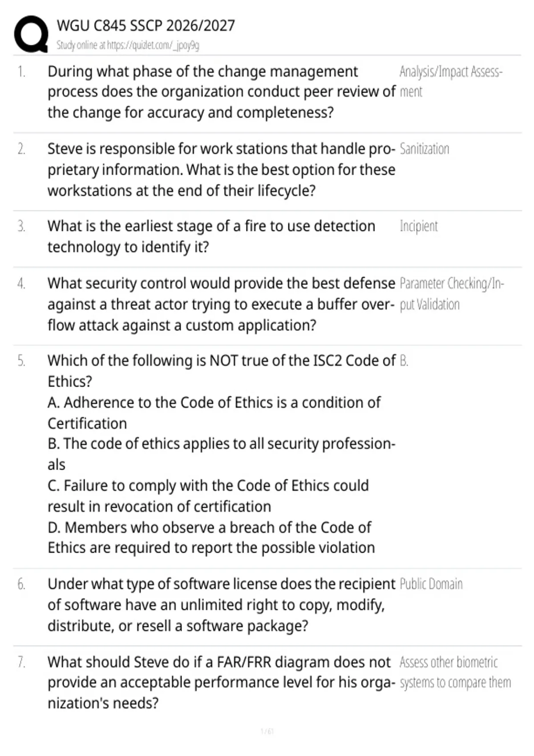
Task: Click the answer Parameter Checking/Input Validation
Action: pos(452,294)
